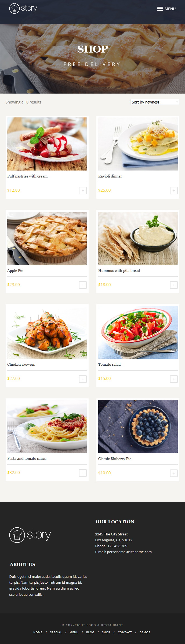The width and height of the screenshot is (185, 644).
Task: Click plus icon for Classic Bluberry Pie
Action: pos(174,473)
